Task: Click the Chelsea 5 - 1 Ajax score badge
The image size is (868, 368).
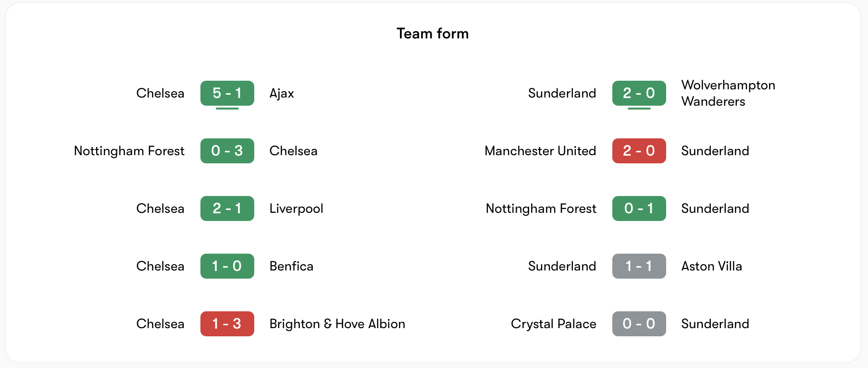Action: pos(227,93)
